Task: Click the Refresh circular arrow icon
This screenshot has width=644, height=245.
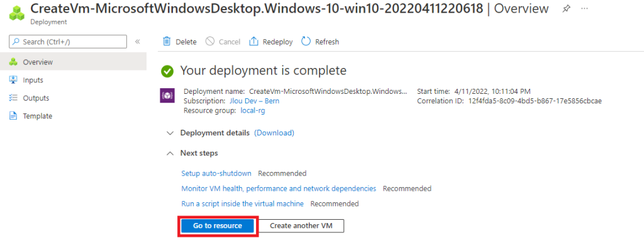Action: [306, 42]
